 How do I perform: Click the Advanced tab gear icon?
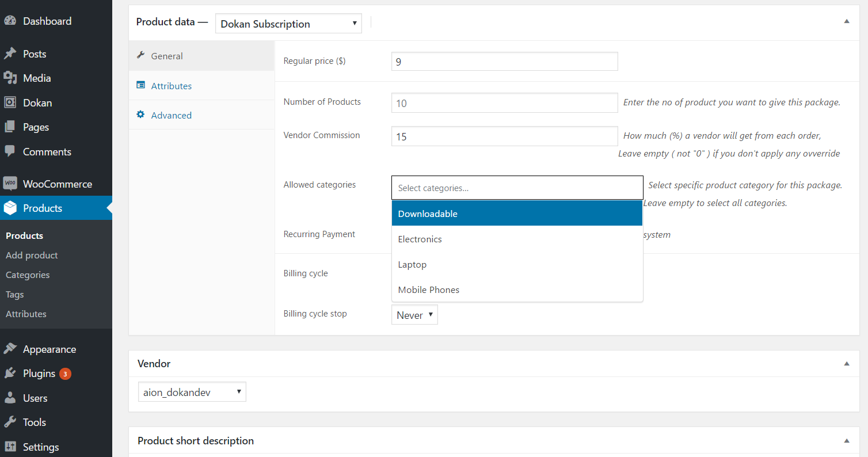(x=140, y=115)
